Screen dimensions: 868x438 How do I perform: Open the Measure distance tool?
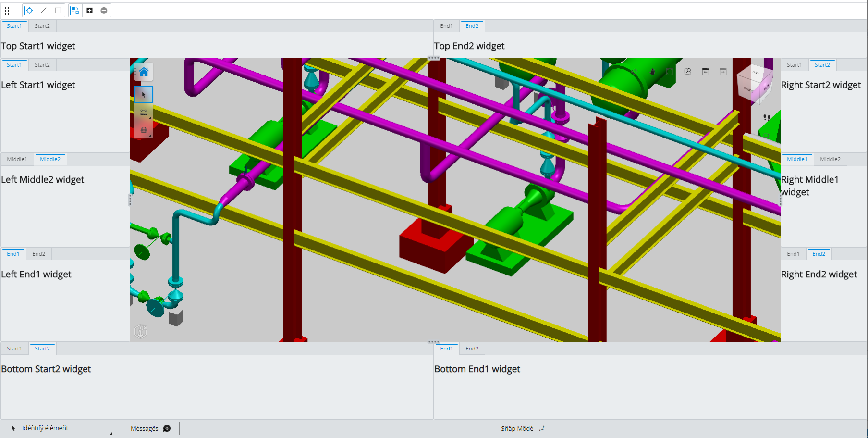144,112
